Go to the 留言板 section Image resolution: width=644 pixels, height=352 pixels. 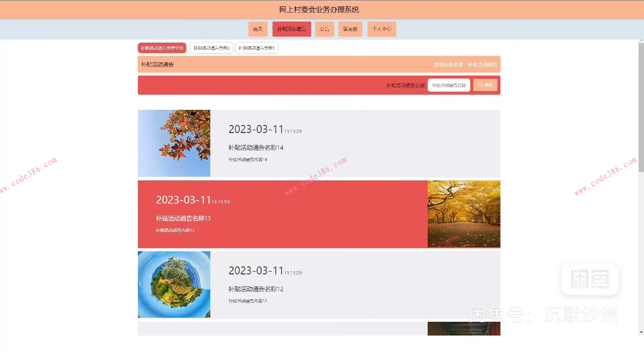coord(350,29)
